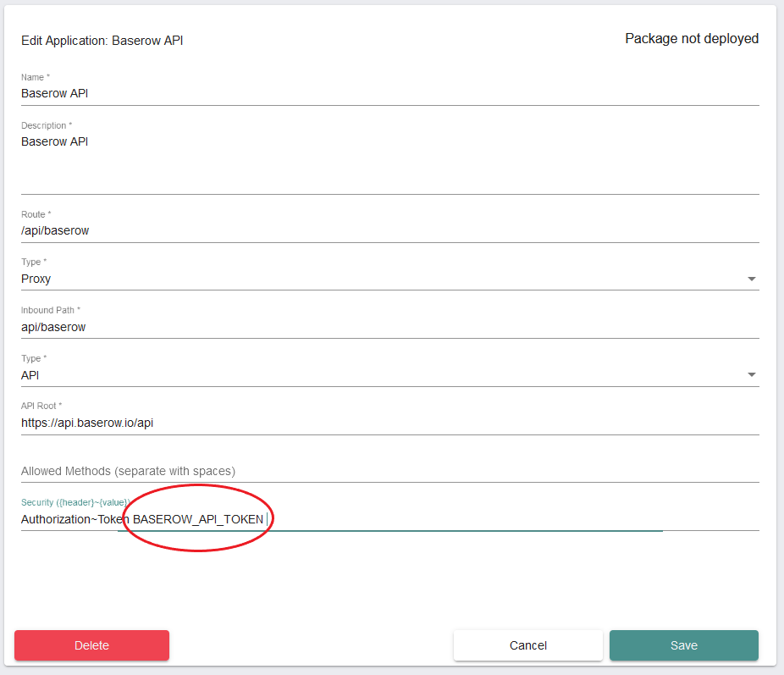Cancel editing the application

click(x=528, y=645)
